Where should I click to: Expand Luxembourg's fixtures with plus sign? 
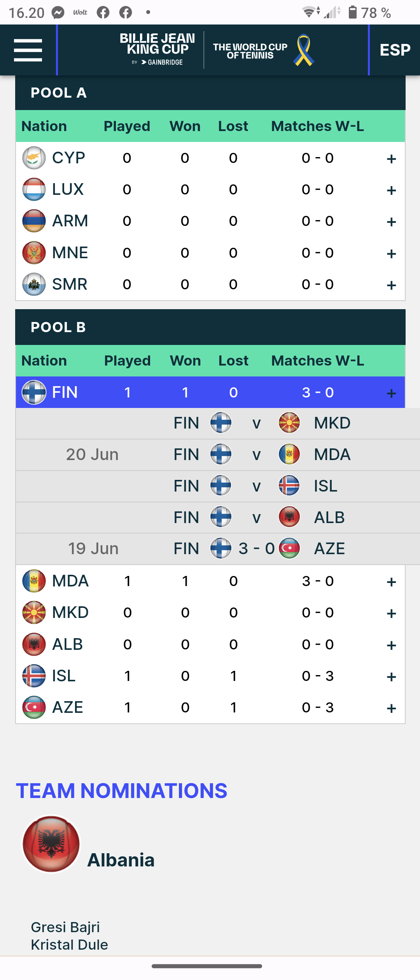(391, 190)
